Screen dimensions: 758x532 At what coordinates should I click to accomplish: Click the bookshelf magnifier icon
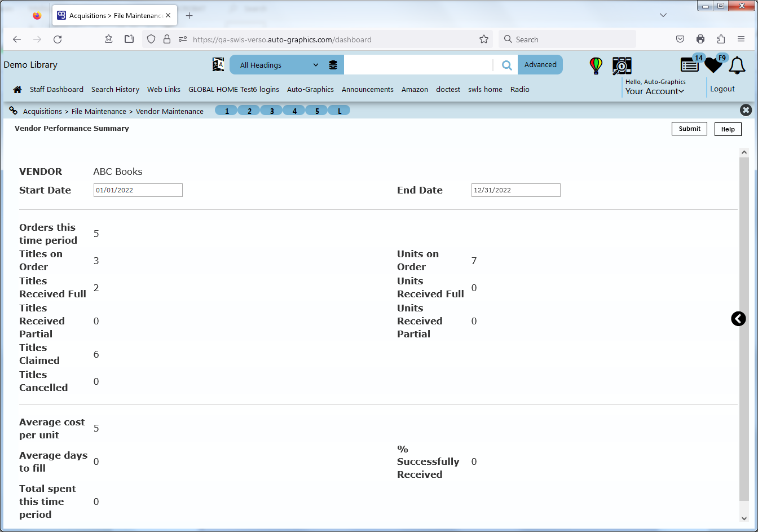(x=622, y=65)
